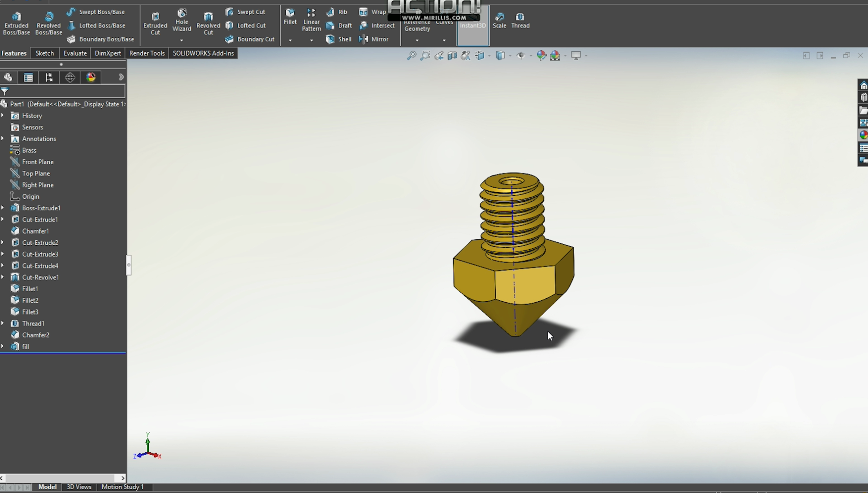Click Section View icon in view toolbar
This screenshot has height=493, width=868.
pos(452,56)
